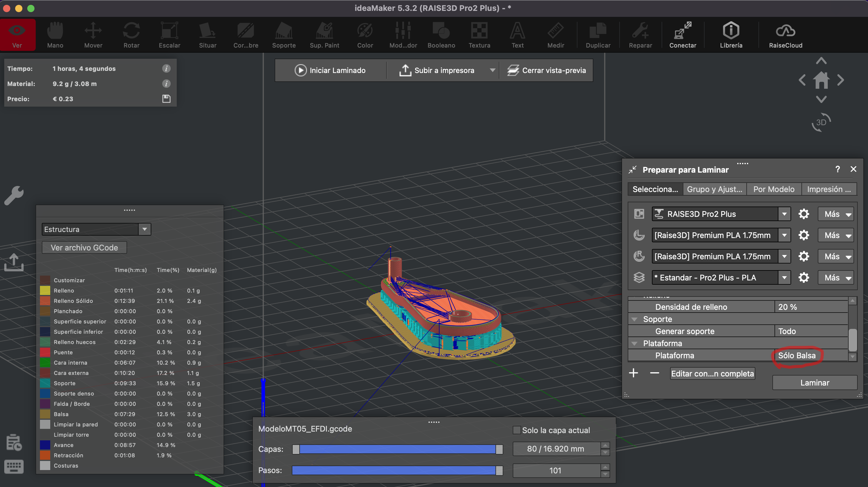Switch to the Por Modelo tab

[774, 189]
